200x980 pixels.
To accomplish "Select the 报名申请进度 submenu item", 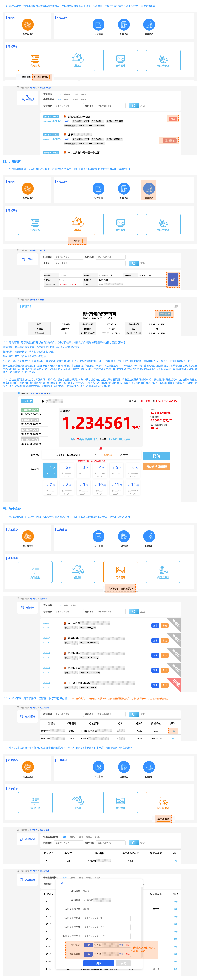I will (x=41, y=77).
